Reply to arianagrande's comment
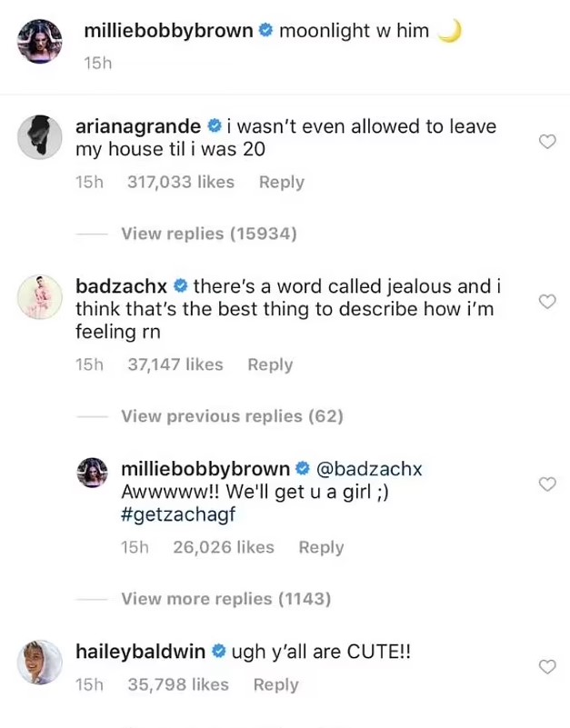This screenshot has width=570, height=728. (x=281, y=182)
